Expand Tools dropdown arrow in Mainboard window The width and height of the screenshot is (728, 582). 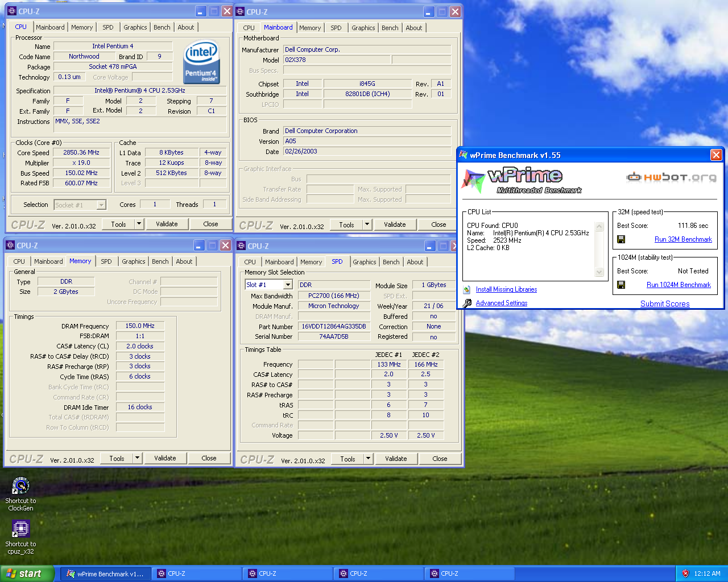[367, 225]
